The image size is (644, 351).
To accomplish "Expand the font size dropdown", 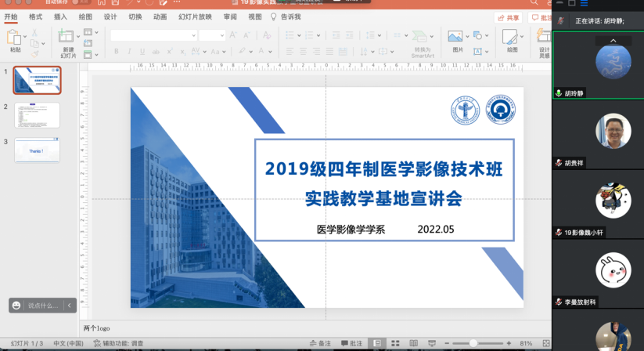I will click(x=221, y=35).
